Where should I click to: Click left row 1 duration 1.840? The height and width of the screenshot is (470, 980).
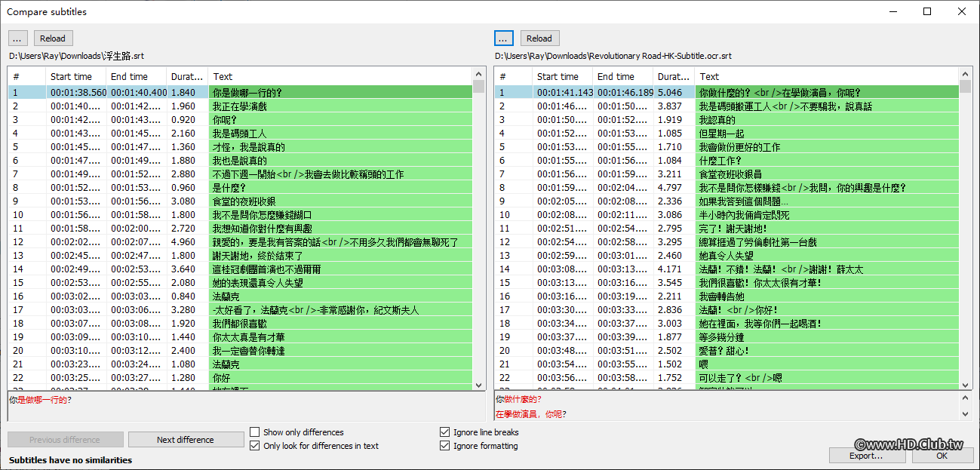coord(183,93)
